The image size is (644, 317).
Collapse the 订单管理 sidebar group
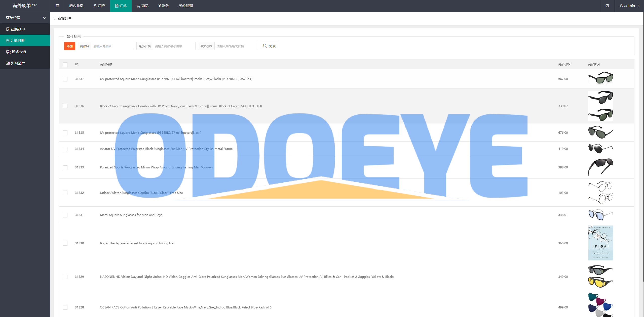(25, 18)
